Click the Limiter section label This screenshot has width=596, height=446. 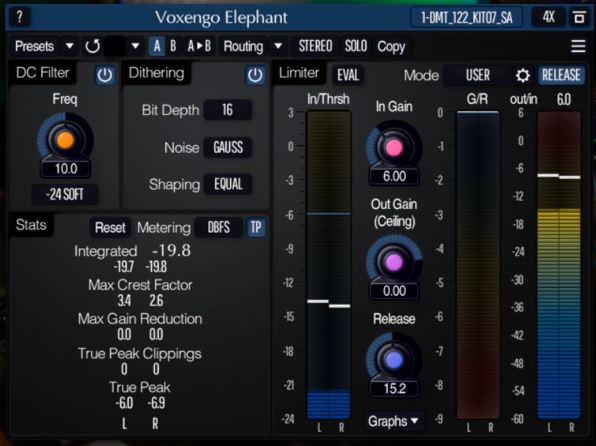(299, 73)
